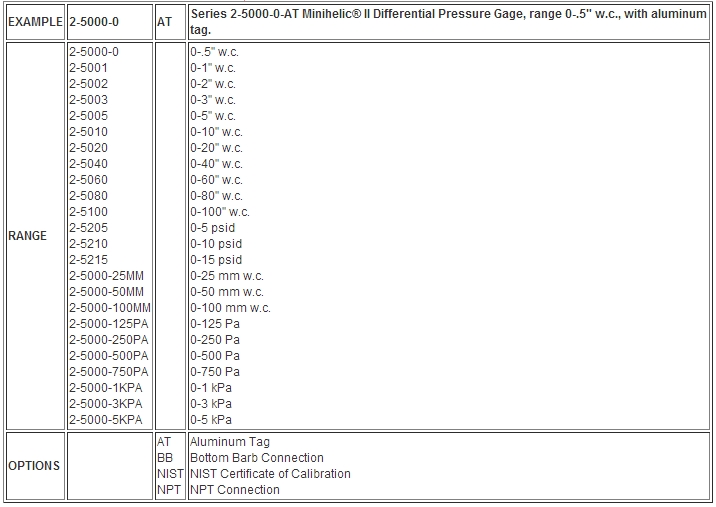Select the 2-5000-500PA model number
Screen dimensions: 716x507
109,356
